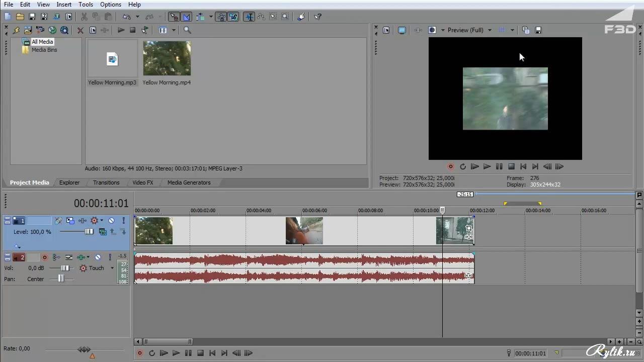Open the Options menu
The height and width of the screenshot is (362, 644).
pos(110,5)
